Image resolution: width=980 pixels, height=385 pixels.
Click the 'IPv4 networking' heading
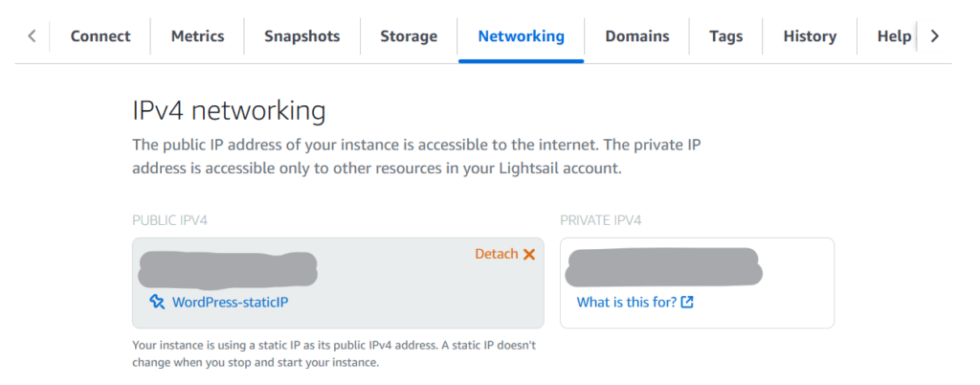tap(229, 111)
